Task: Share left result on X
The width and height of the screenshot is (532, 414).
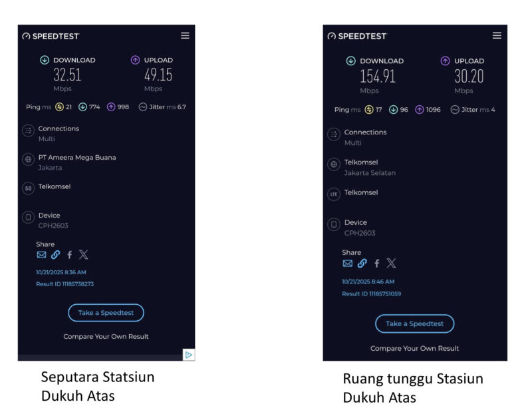Action: [83, 254]
